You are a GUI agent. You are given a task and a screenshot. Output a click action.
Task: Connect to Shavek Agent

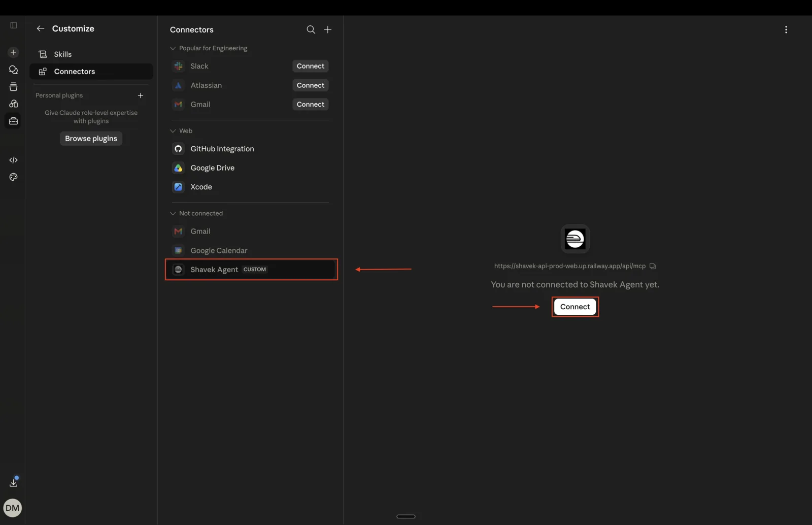(575, 307)
